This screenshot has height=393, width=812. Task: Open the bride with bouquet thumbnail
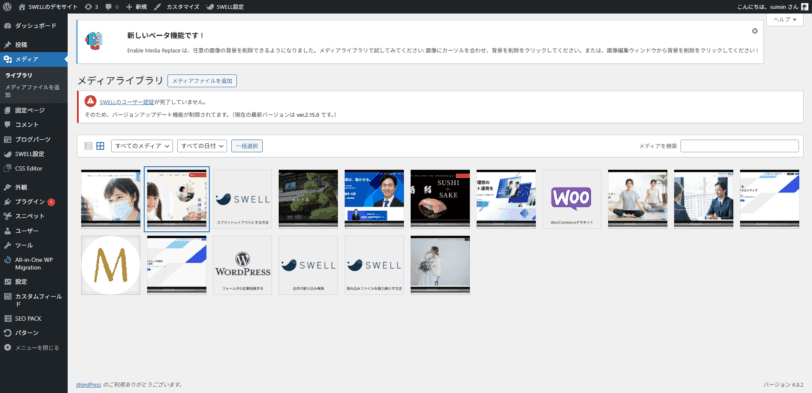(440, 265)
